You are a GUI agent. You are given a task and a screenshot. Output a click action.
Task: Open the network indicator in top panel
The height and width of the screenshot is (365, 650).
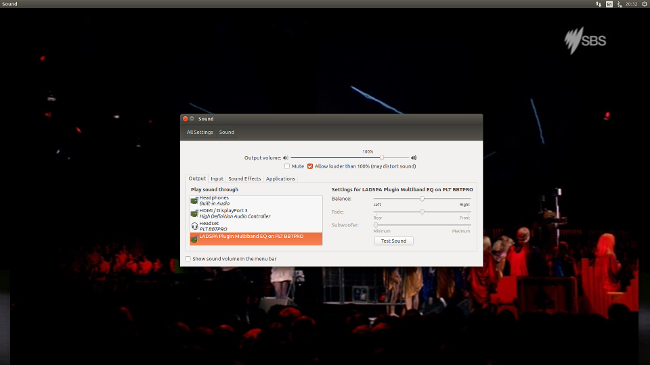pyautogui.click(x=598, y=4)
